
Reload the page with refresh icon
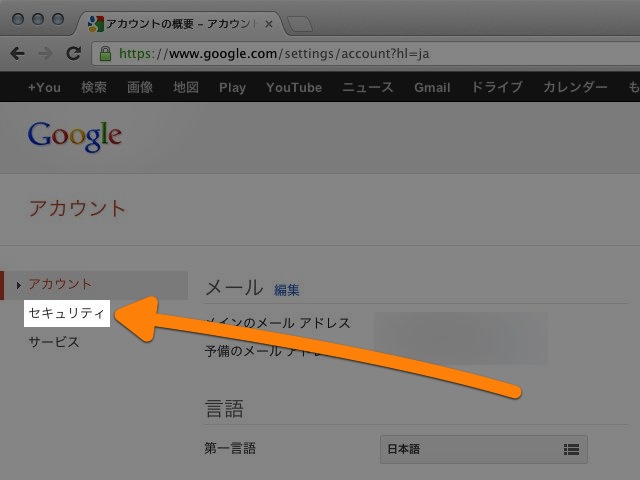tap(73, 53)
